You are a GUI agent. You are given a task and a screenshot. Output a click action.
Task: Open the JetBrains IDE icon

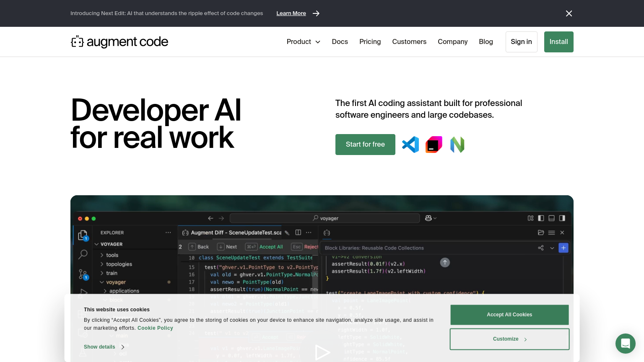434,145
